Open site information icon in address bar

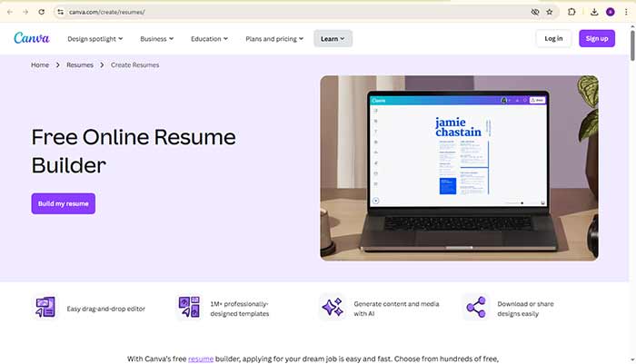(x=61, y=12)
